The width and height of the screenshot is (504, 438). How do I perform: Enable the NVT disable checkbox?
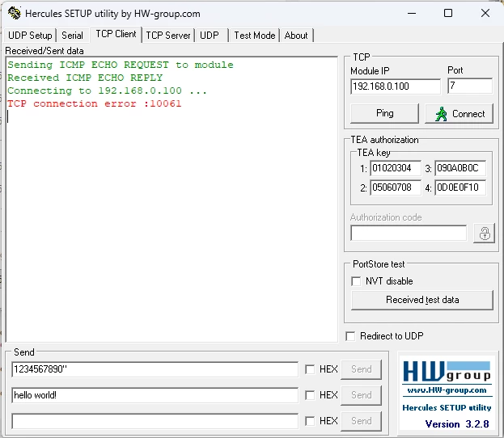coord(356,281)
